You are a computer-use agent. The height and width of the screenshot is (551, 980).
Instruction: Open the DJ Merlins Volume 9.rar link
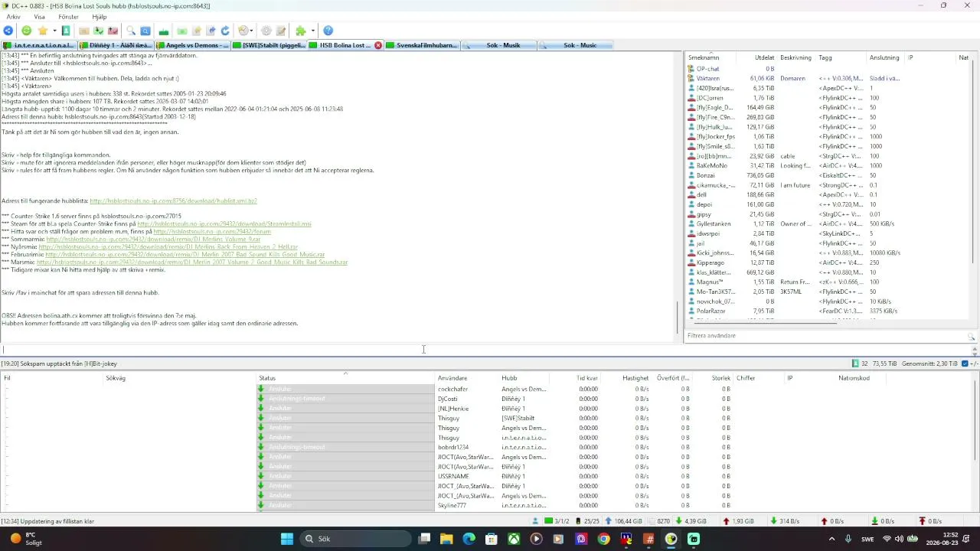pos(153,239)
